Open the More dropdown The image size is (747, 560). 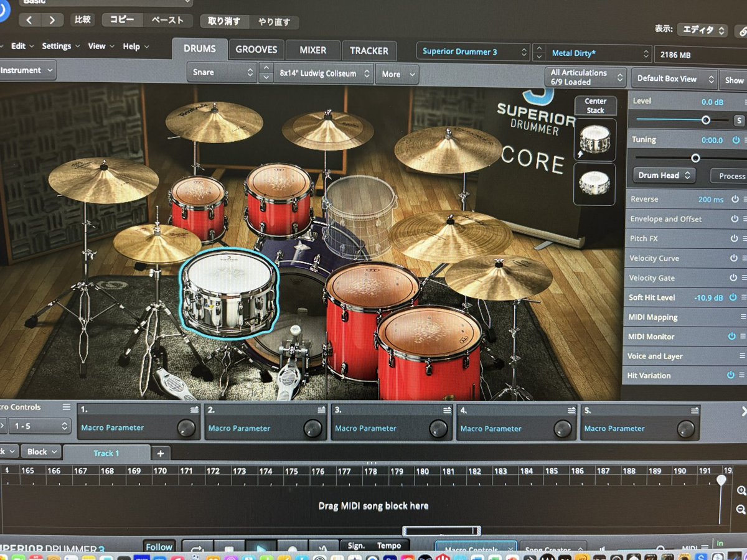coord(397,74)
